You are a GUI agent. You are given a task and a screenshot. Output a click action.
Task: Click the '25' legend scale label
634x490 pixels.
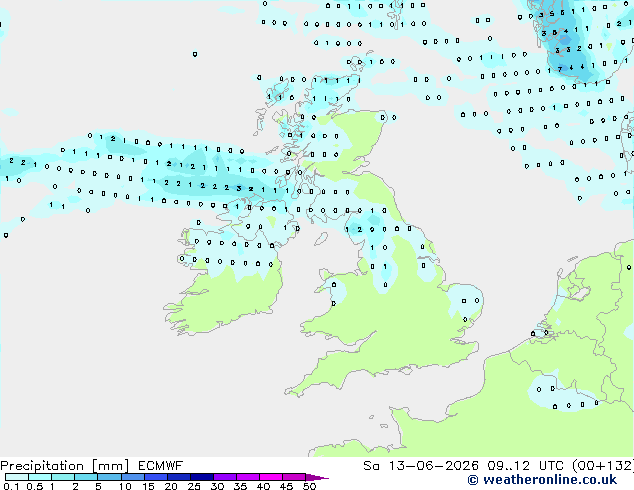pos(194,486)
